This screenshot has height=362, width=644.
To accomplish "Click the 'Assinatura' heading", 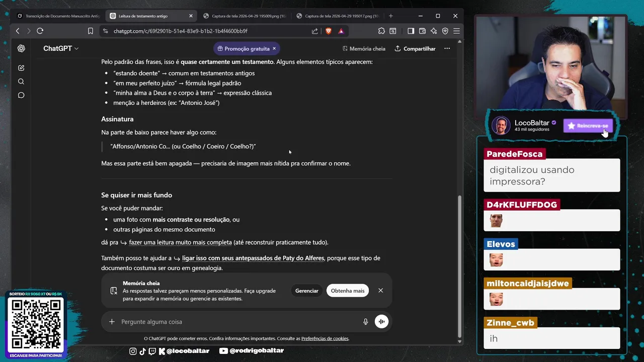I will pyautogui.click(x=117, y=119).
